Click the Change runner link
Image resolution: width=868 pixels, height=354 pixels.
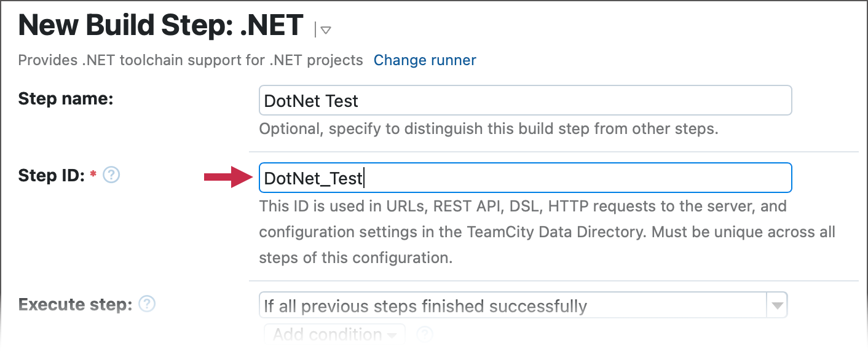(x=424, y=60)
